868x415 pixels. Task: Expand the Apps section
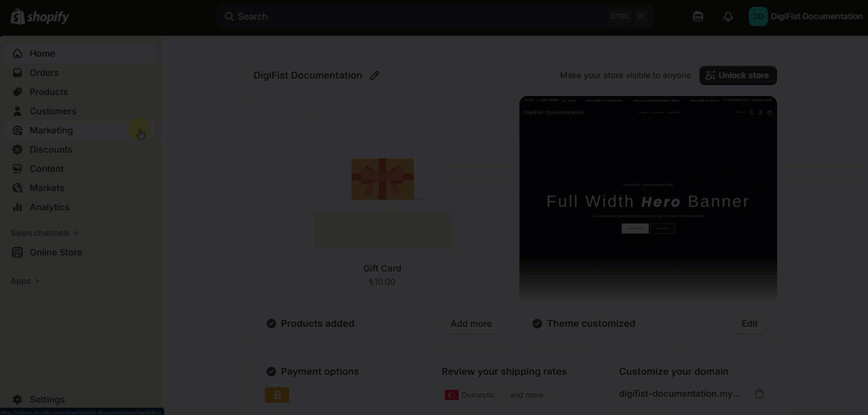click(x=25, y=281)
